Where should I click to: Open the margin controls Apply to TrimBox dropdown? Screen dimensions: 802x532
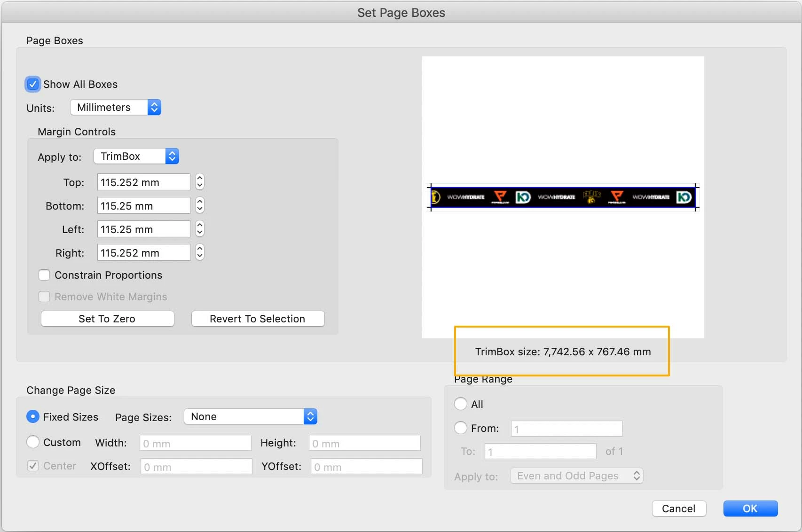(x=136, y=156)
